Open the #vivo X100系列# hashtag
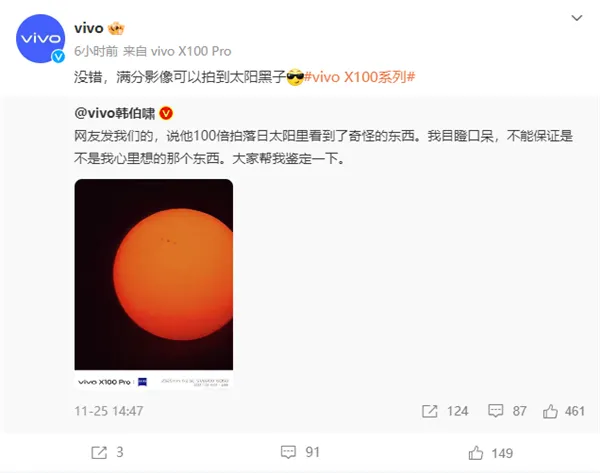The height and width of the screenshot is (473, 600). click(x=360, y=77)
